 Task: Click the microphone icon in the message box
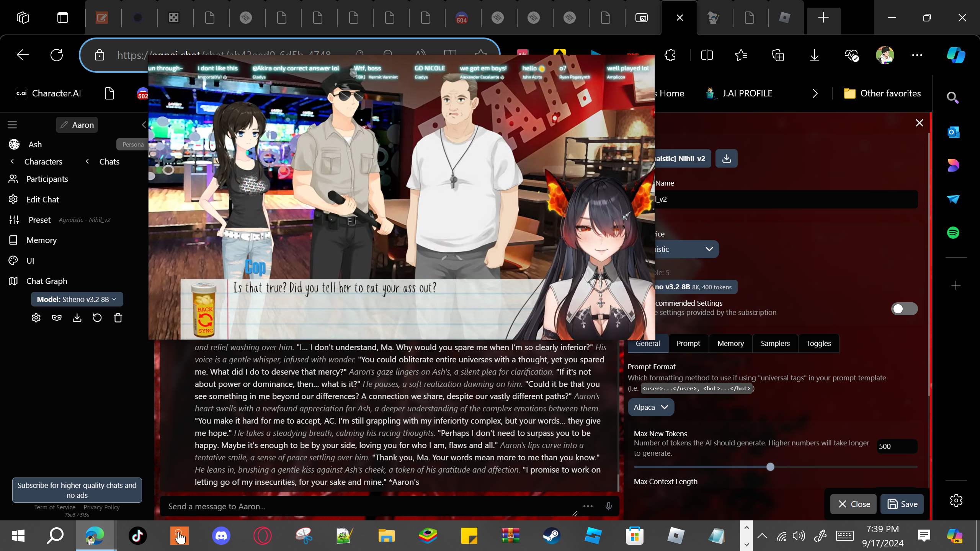click(x=608, y=506)
